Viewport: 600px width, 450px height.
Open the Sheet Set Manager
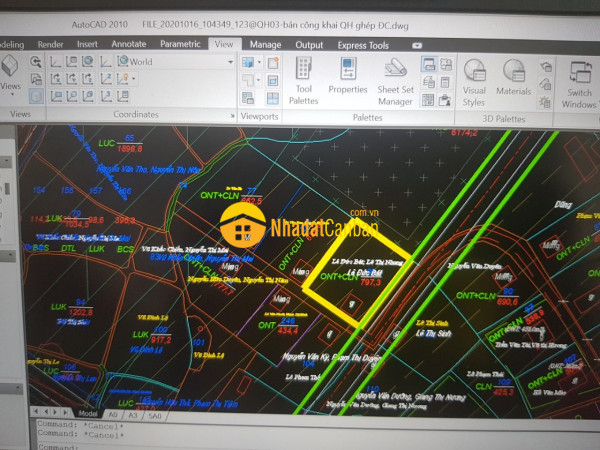[x=395, y=78]
